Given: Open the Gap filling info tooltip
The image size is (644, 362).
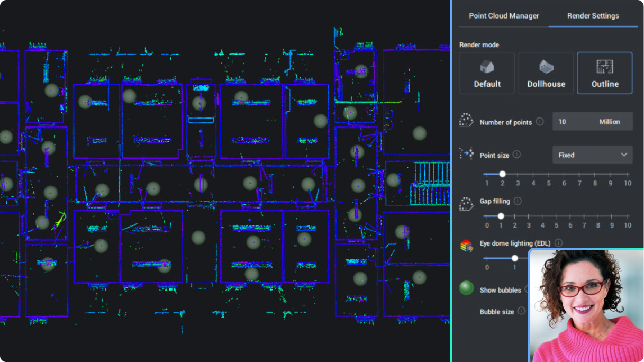Looking at the screenshot, I should point(518,201).
